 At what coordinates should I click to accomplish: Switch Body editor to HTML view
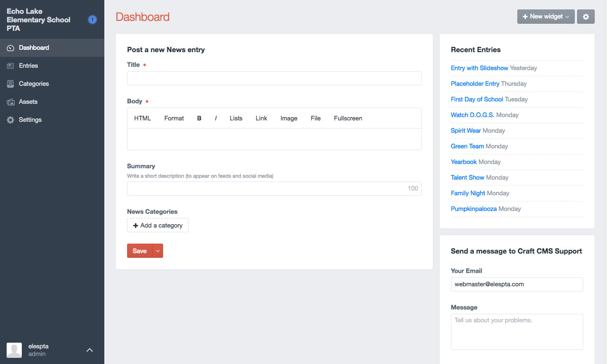142,118
